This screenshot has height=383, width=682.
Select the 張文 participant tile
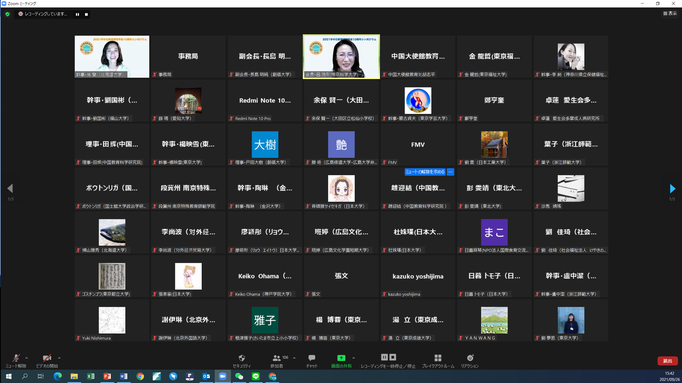tap(341, 276)
